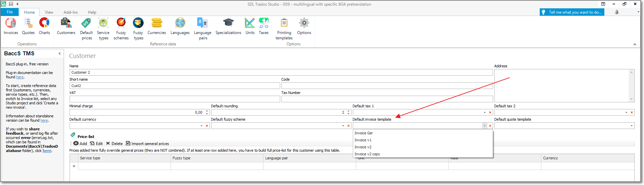Open Specializations list
Image resolution: width=644 pixels, height=185 pixels.
click(228, 26)
